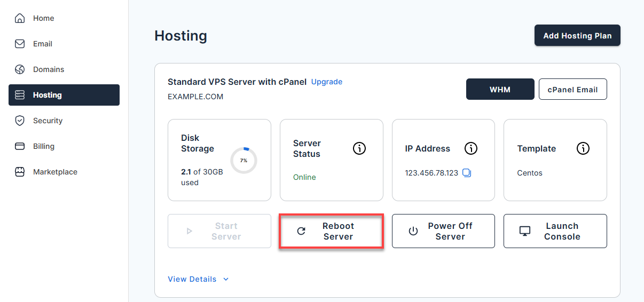
Task: Click Power Off Server button
Action: [x=443, y=231]
